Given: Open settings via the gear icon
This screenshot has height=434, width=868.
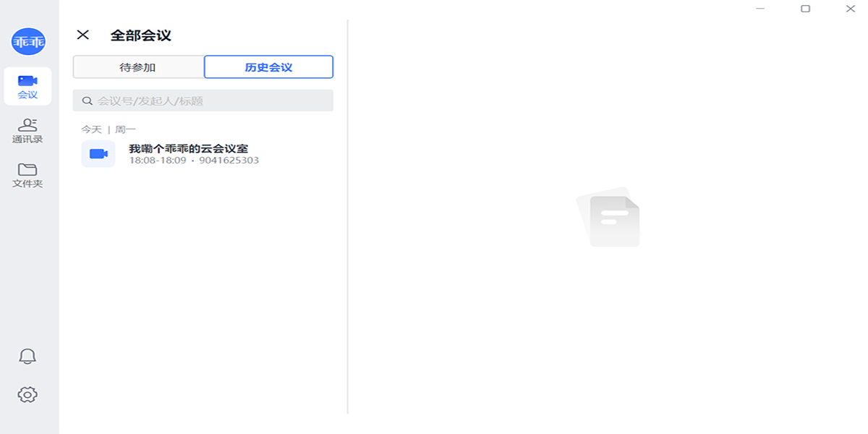Looking at the screenshot, I should tap(27, 394).
